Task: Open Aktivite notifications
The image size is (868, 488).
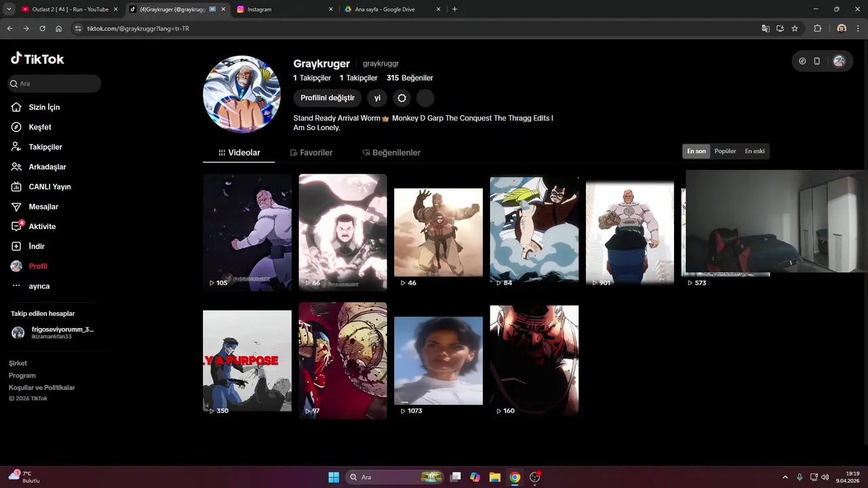Action: click(x=42, y=226)
